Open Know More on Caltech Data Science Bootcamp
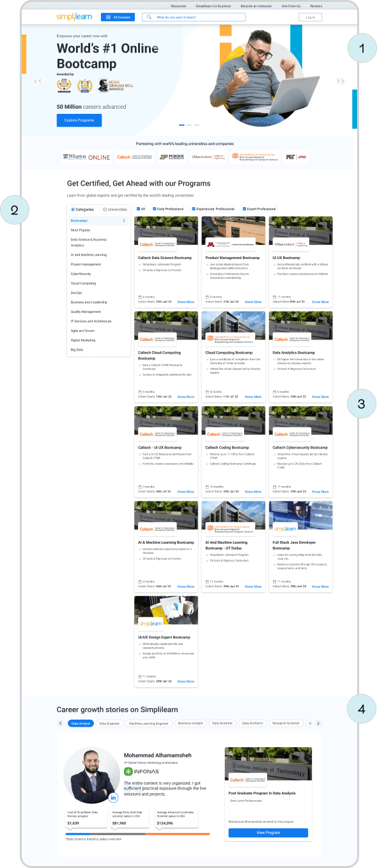 click(186, 302)
